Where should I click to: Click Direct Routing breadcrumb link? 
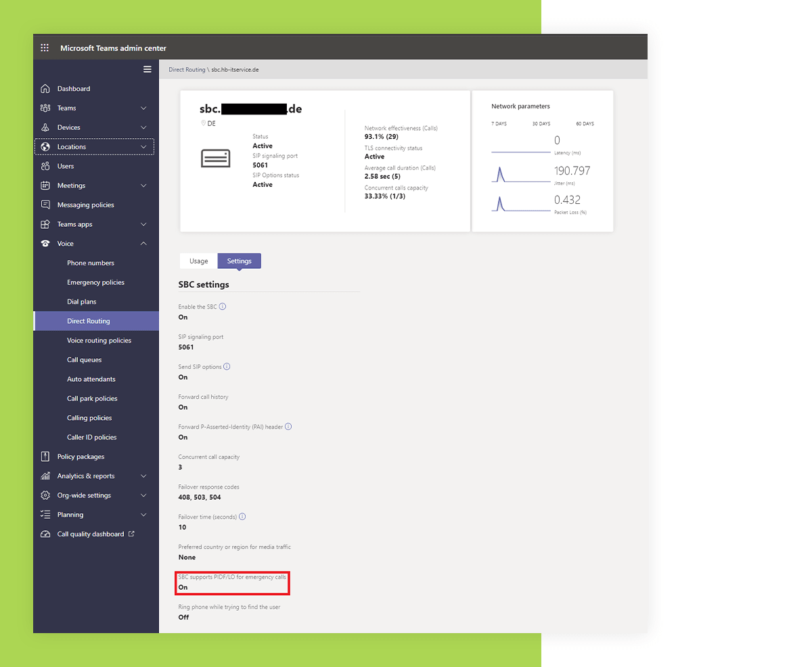click(187, 70)
